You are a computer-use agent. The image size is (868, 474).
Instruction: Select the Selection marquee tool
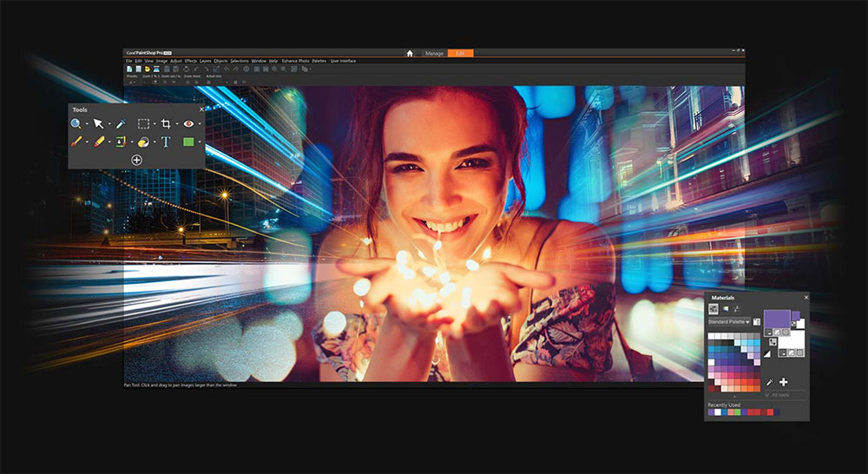point(143,123)
